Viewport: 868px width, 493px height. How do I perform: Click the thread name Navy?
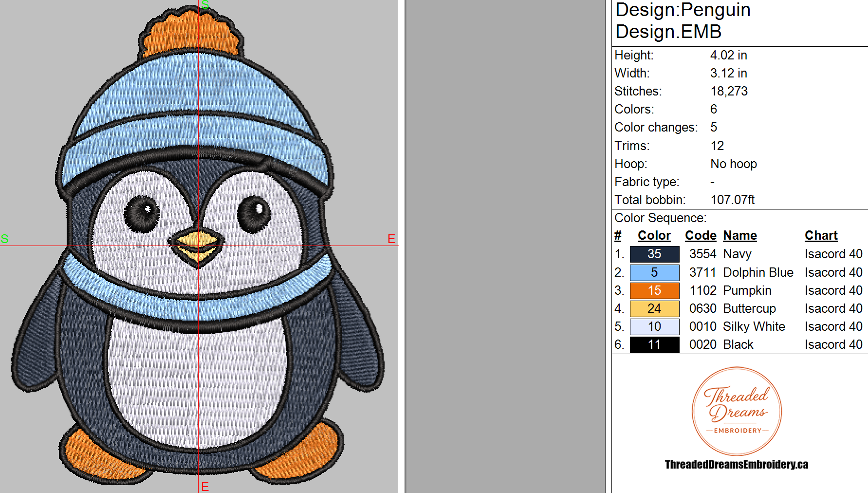point(737,254)
